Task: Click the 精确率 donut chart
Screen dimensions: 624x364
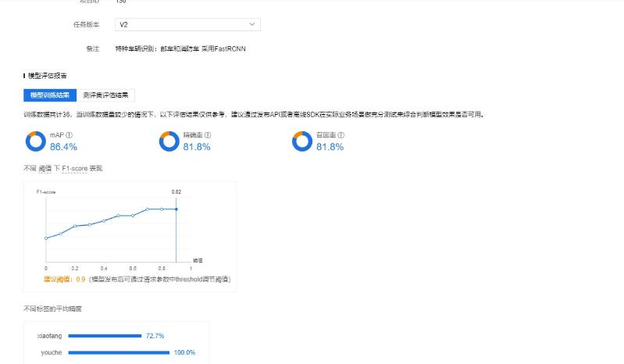Action: click(x=169, y=141)
